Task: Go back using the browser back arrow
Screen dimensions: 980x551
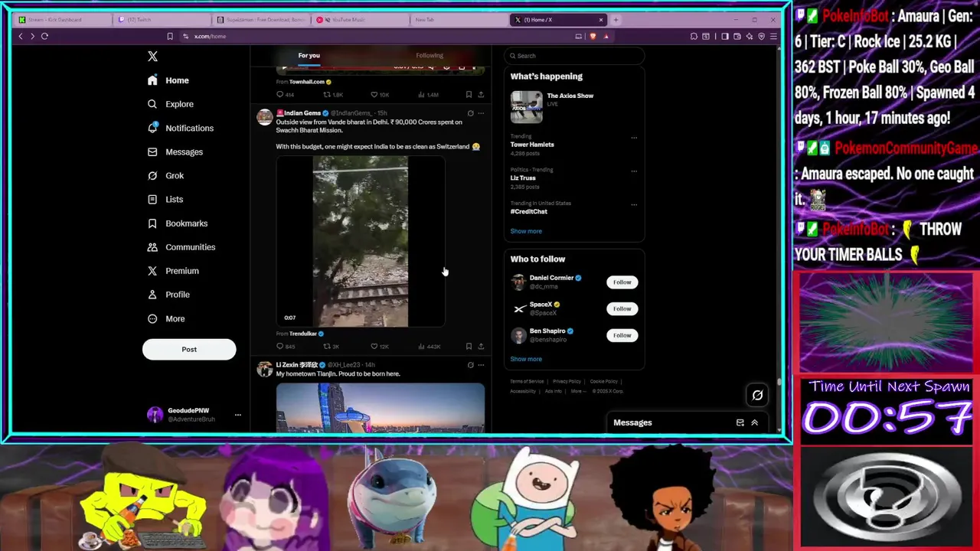Action: point(21,36)
